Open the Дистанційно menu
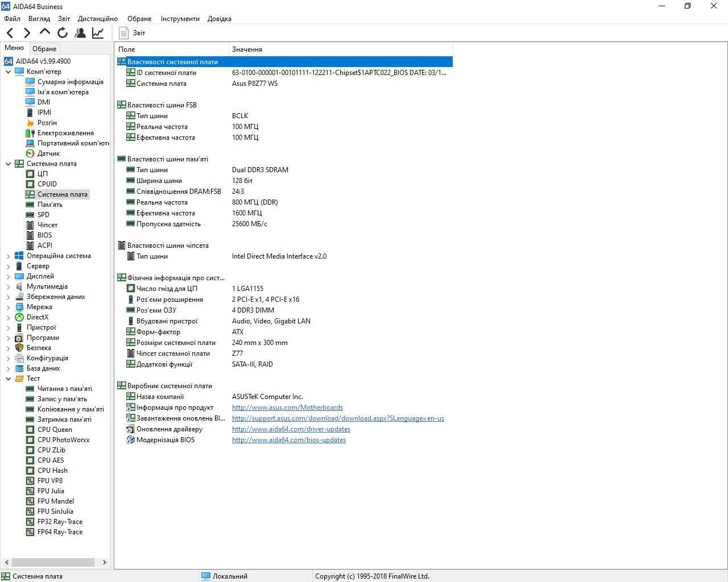The height and width of the screenshot is (582, 728). (98, 18)
